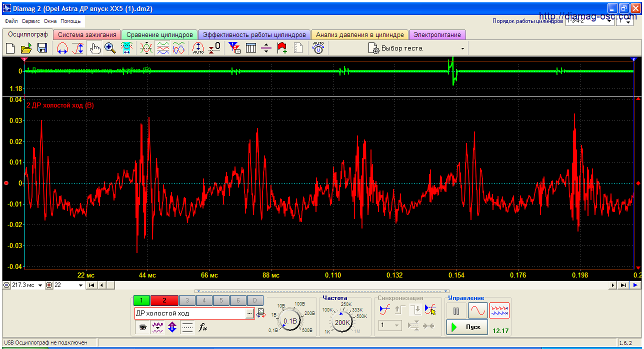Image resolution: width=644 pixels, height=349 pixels.
Task: Click the rising-edge trigger icon
Action: tap(384, 310)
